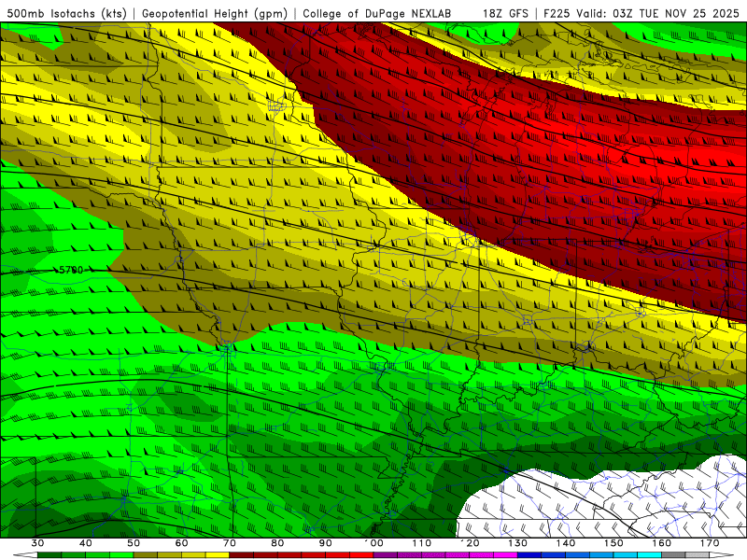Viewport: 747px width, 560px height.
Task: Click the '5700' height contour label
Action: (71, 270)
